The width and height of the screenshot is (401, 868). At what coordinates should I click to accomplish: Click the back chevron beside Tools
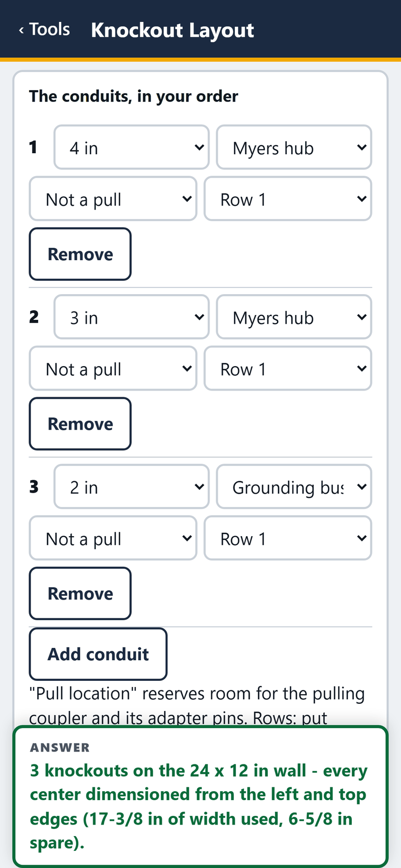click(21, 31)
